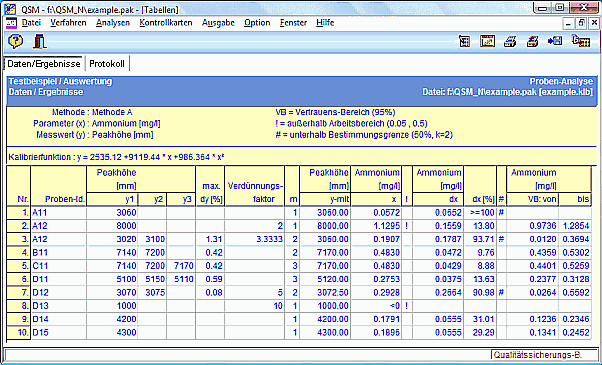
Task: Select sample id D14 cell
Action: pyautogui.click(x=58, y=319)
